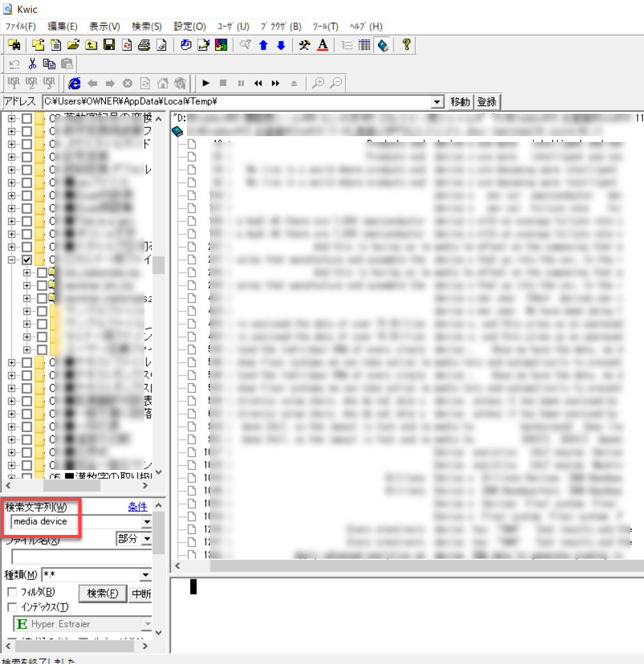Click the blue down arrow icon
Viewport: 644px width, 664px height.
281,45
